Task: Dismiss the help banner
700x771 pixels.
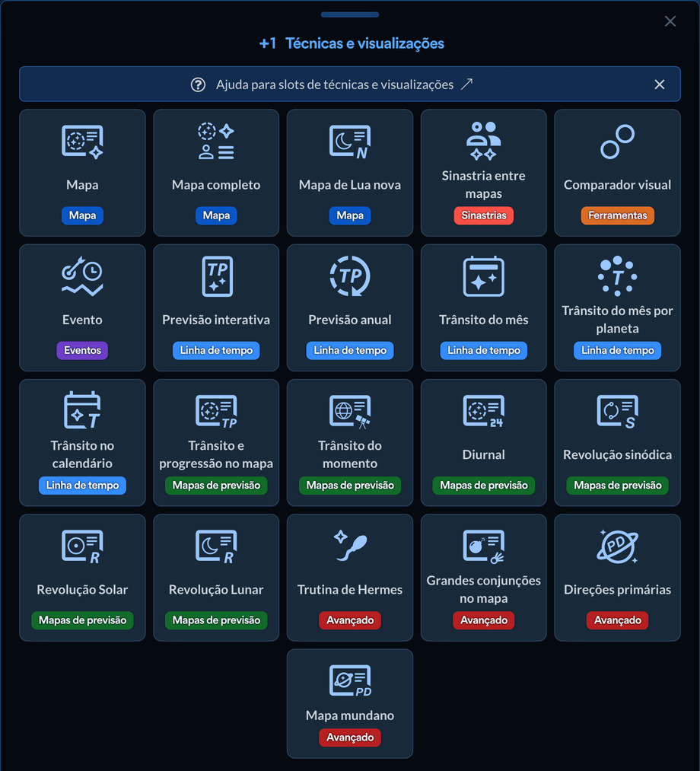Action: pyautogui.click(x=660, y=84)
